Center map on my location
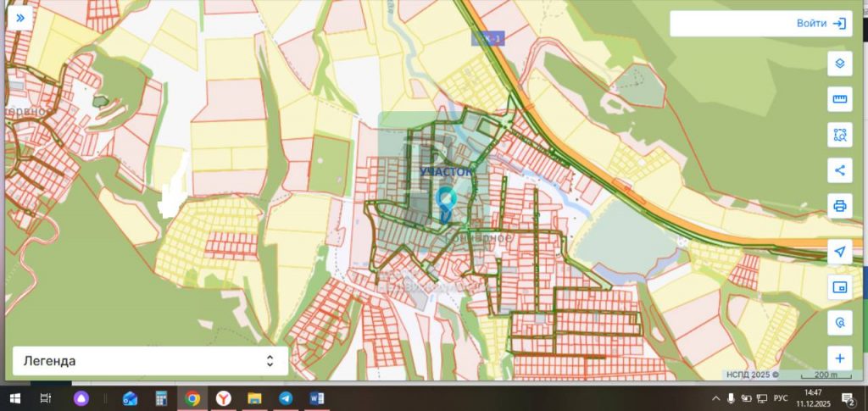 coord(839,252)
